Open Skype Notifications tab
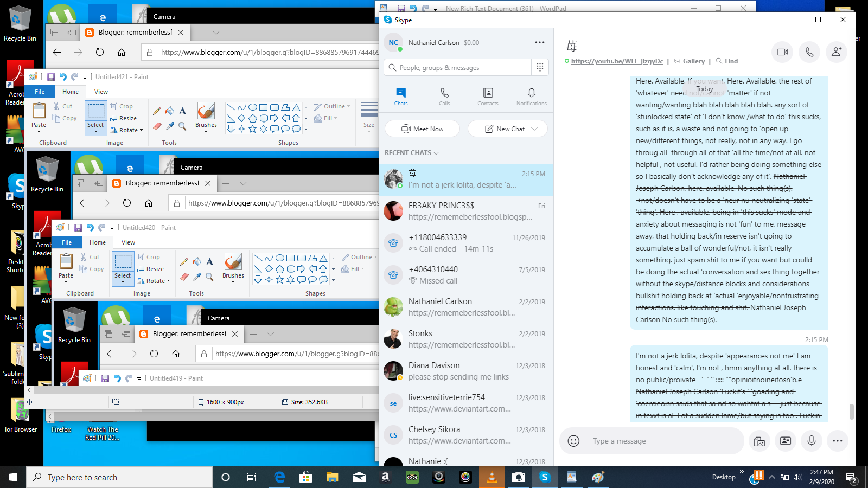 532,97
